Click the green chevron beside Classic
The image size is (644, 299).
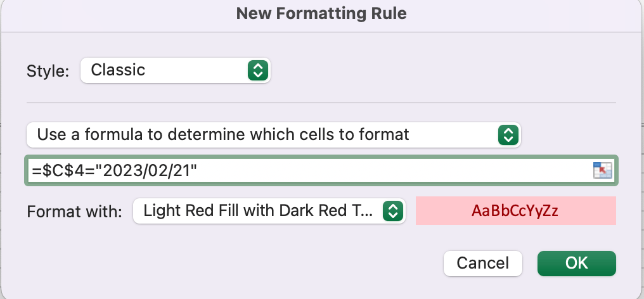tap(257, 70)
